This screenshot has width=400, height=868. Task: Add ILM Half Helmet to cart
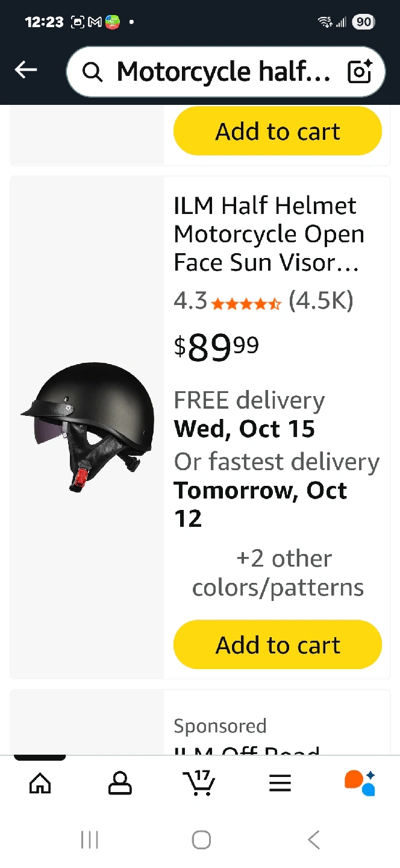pos(278,645)
